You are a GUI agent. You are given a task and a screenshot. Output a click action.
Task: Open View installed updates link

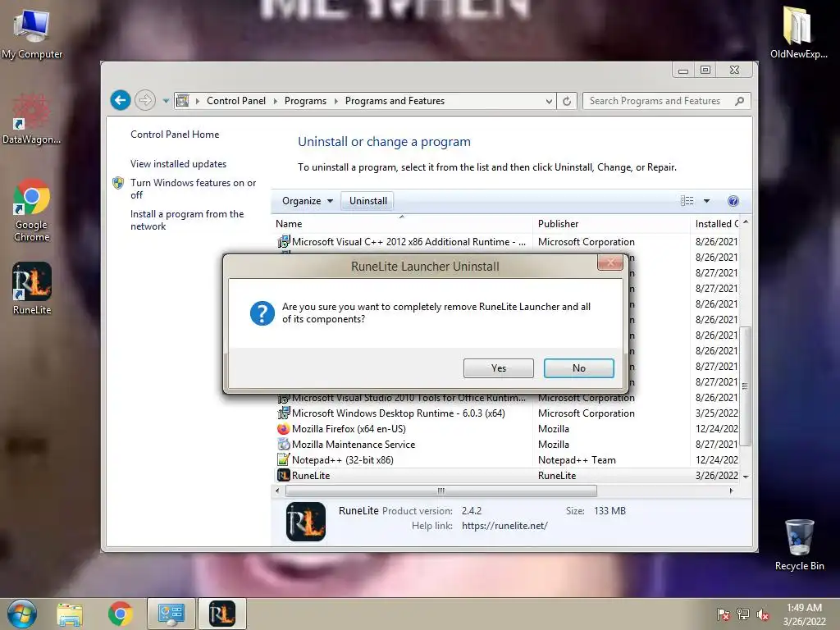(178, 164)
